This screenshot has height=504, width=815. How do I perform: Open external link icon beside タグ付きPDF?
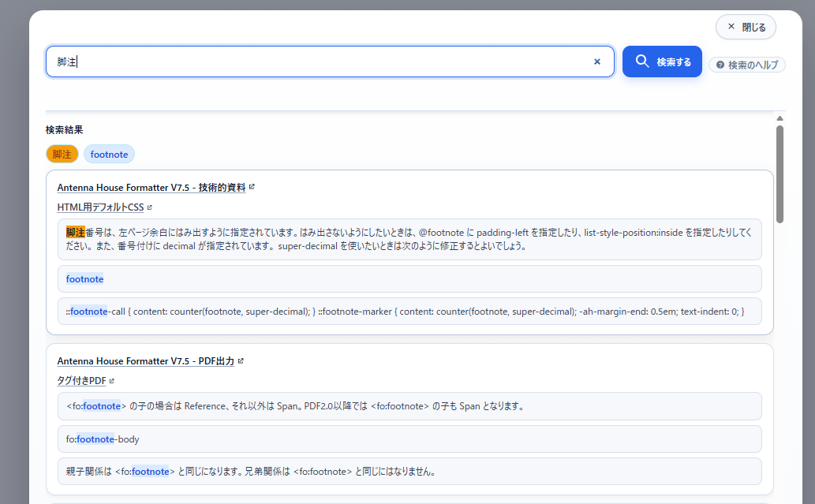pyautogui.click(x=112, y=381)
